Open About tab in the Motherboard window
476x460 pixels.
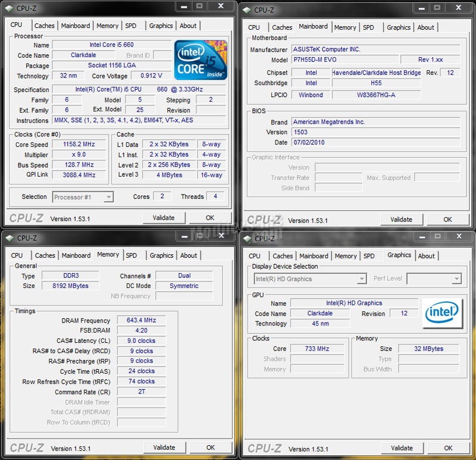point(426,27)
